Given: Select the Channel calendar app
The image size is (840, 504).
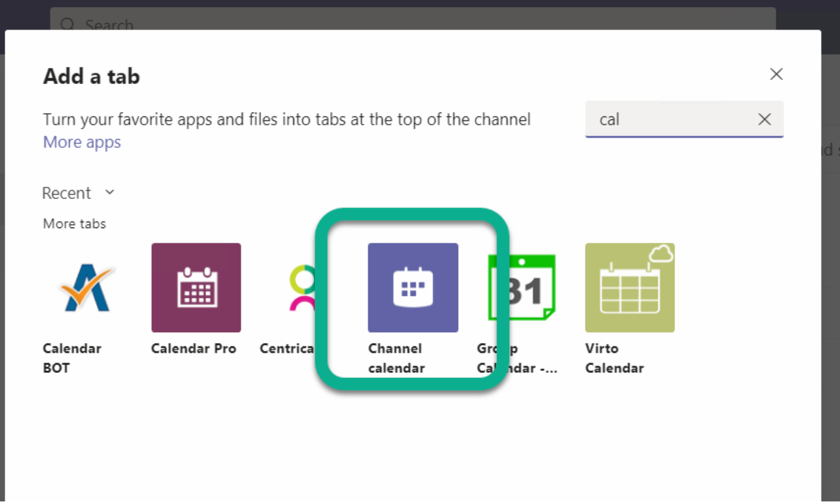Looking at the screenshot, I should click(413, 288).
